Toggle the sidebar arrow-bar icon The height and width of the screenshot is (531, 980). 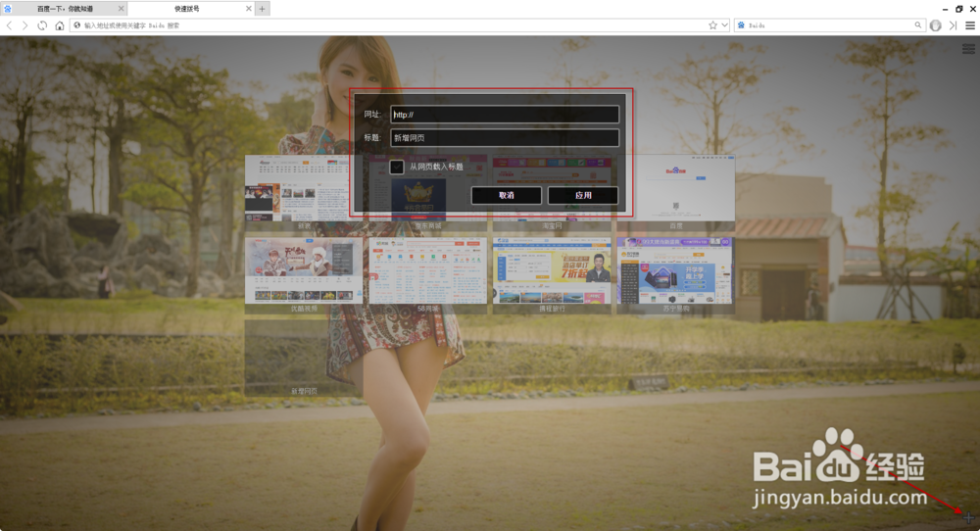[954, 25]
